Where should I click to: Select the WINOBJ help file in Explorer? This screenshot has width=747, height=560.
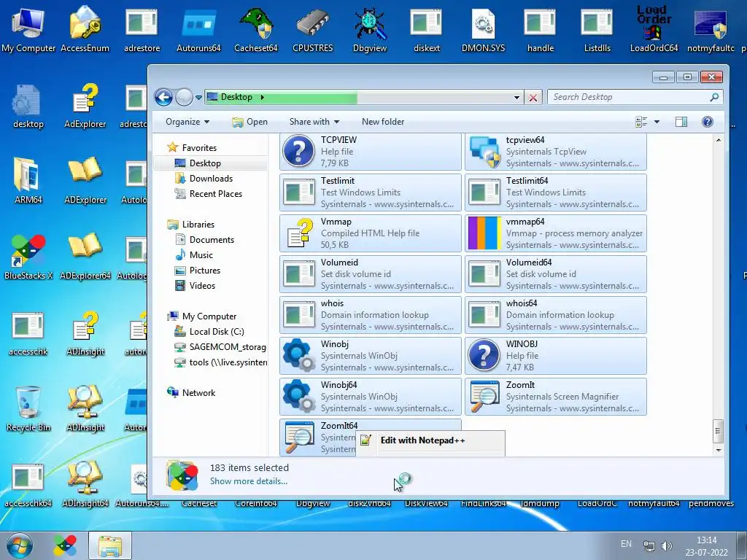555,356
